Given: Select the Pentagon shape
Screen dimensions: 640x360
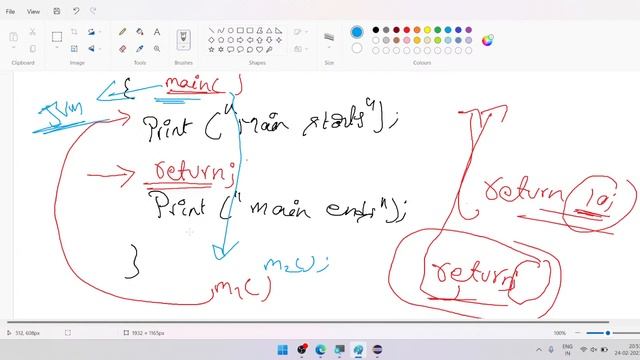Looking at the screenshot, I should click(x=221, y=40).
